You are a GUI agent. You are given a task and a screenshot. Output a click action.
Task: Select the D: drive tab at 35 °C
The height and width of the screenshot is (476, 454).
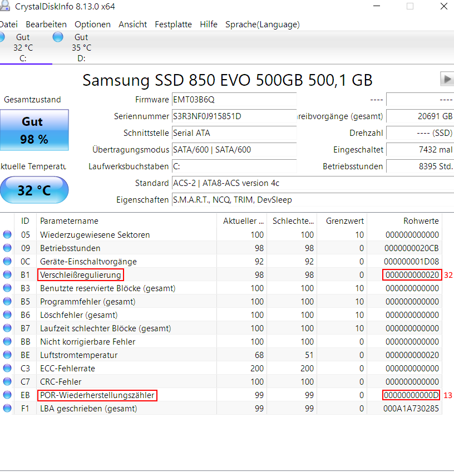81,47
